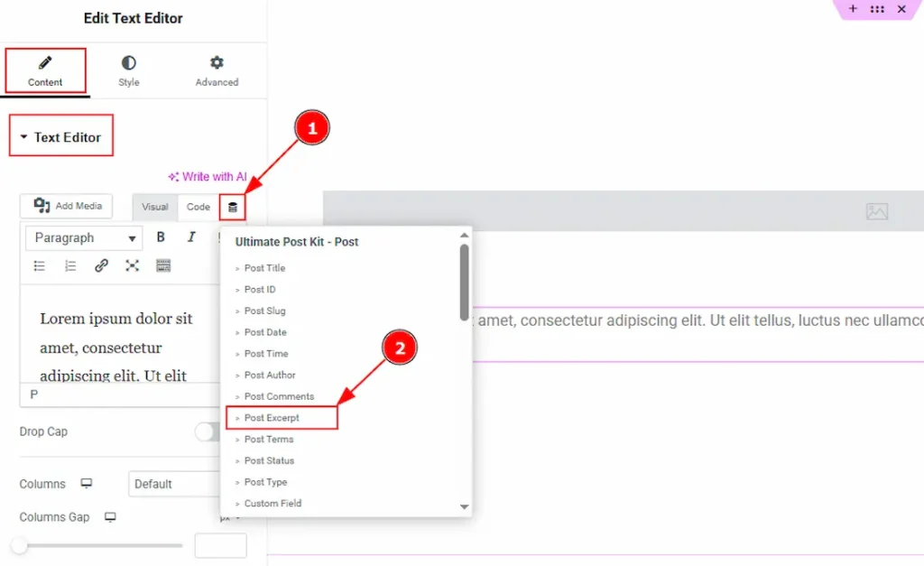Toggle bold formatting in text editor
This screenshot has width=924, height=566.
(161, 237)
